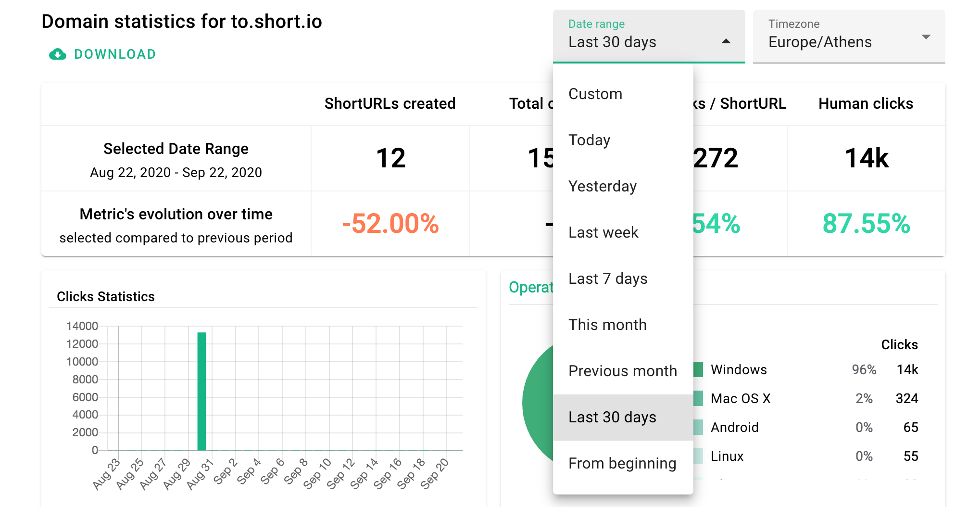Image resolution: width=980 pixels, height=507 pixels.
Task: Click the DOWNLOAD link text
Action: pos(115,54)
